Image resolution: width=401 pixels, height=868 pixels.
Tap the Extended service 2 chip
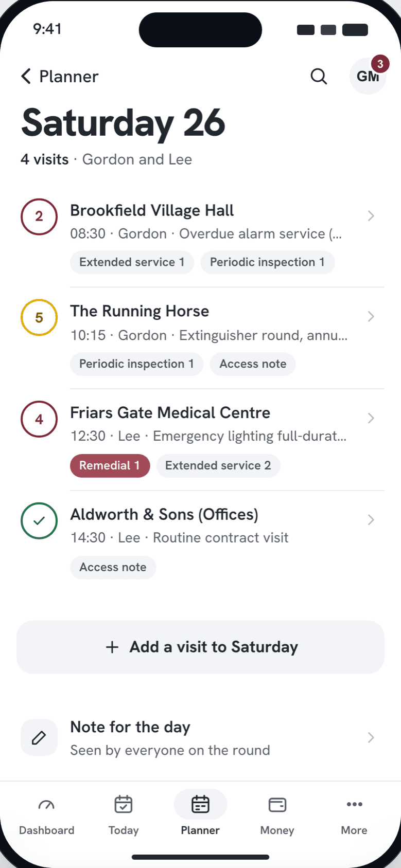pyautogui.click(x=218, y=465)
